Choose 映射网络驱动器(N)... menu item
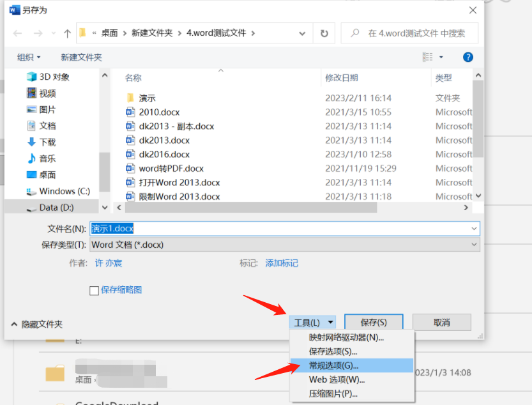Image resolution: width=532 pixels, height=405 pixels. (352, 337)
